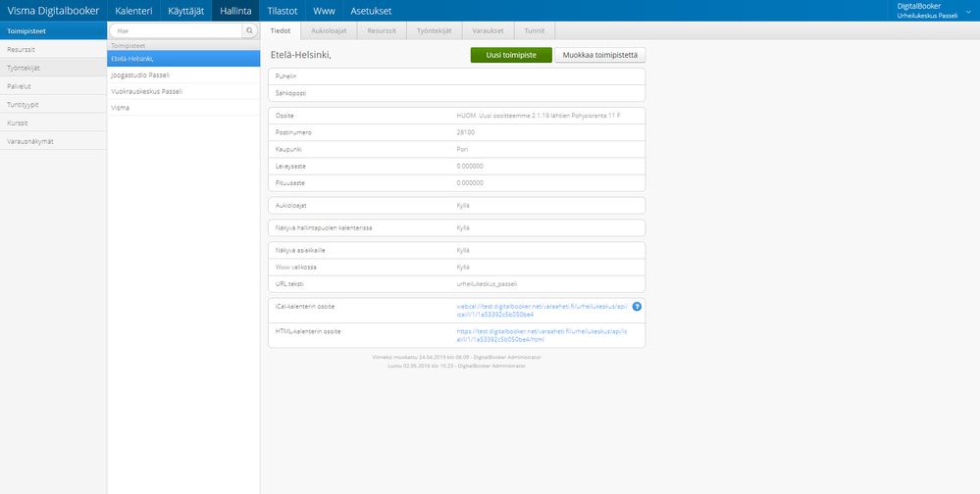Switch to the Resurssit tab
The height and width of the screenshot is (494, 980).
point(382,30)
